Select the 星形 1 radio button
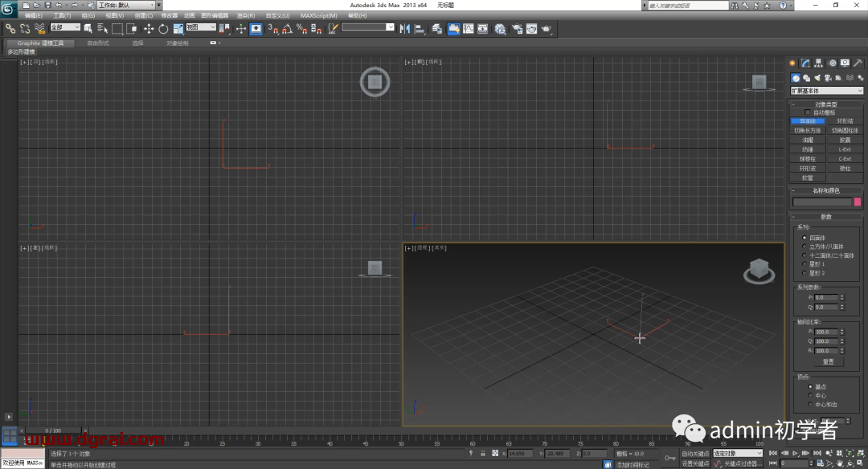Viewport: 868px width, 469px height. [x=805, y=264]
